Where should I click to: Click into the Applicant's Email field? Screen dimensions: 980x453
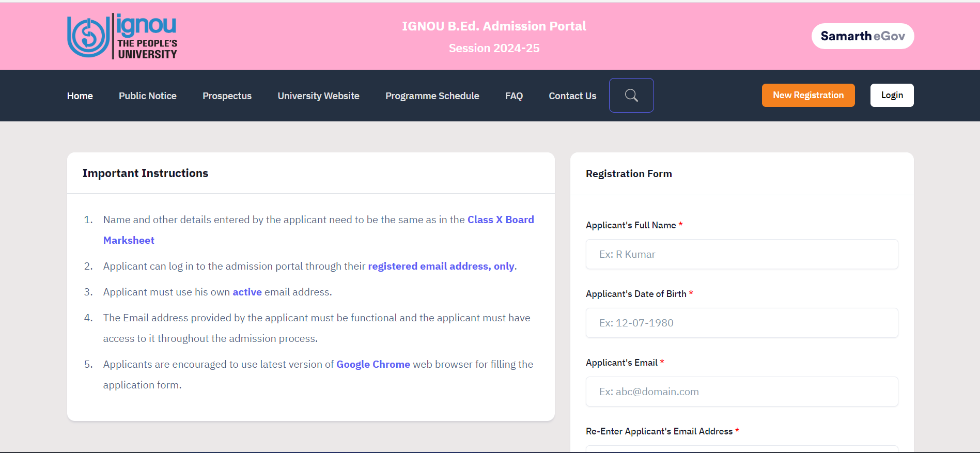click(742, 392)
